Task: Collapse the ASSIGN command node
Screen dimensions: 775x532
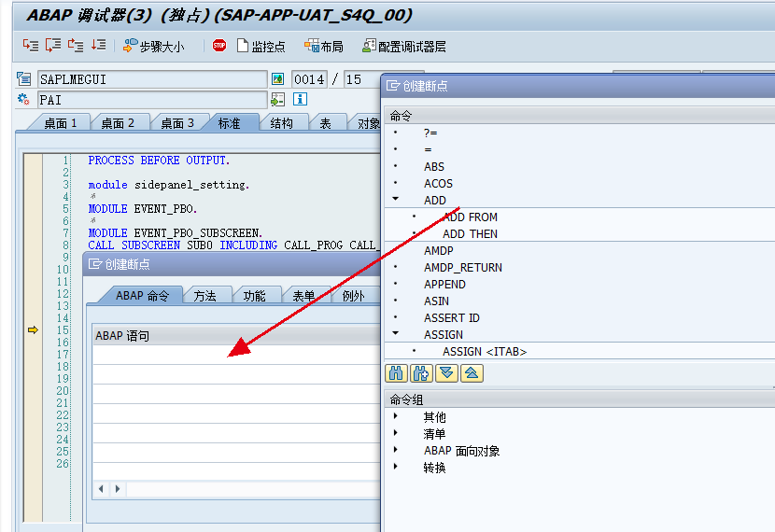Action: click(x=395, y=333)
